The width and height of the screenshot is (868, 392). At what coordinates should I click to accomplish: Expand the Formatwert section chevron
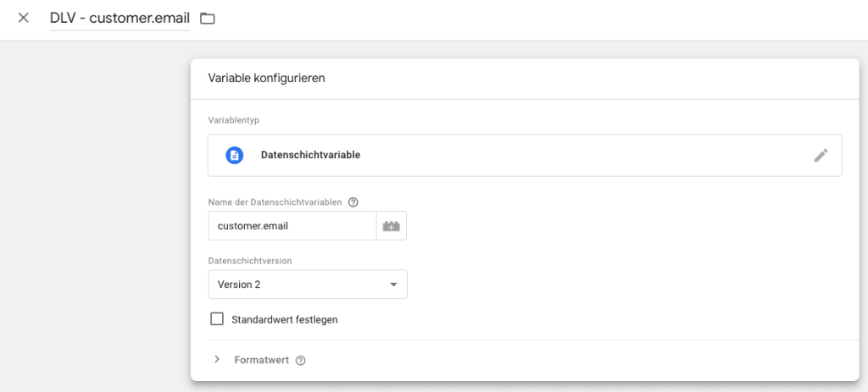[x=217, y=359]
